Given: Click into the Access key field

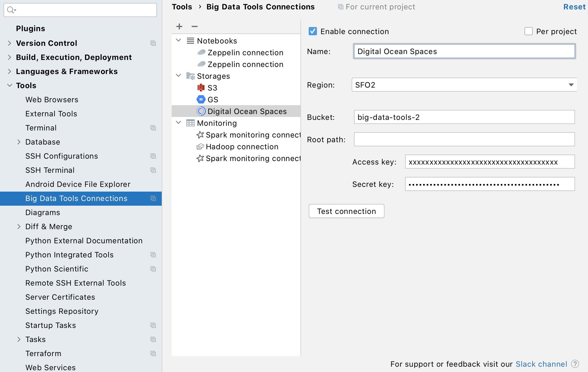Looking at the screenshot, I should 490,162.
